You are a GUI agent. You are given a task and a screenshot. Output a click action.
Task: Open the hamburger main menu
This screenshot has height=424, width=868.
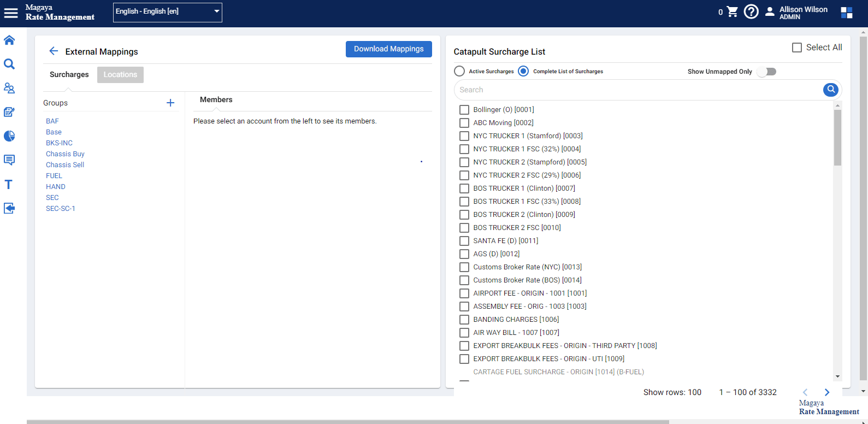click(11, 12)
